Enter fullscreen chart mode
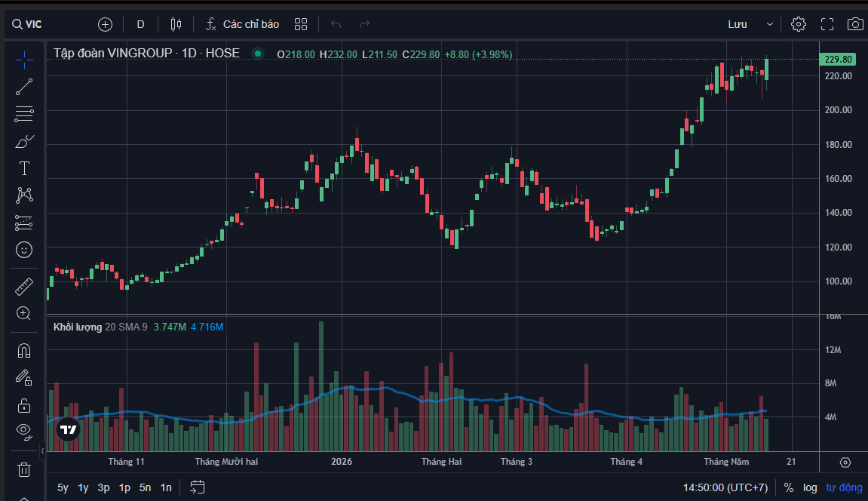 [827, 24]
